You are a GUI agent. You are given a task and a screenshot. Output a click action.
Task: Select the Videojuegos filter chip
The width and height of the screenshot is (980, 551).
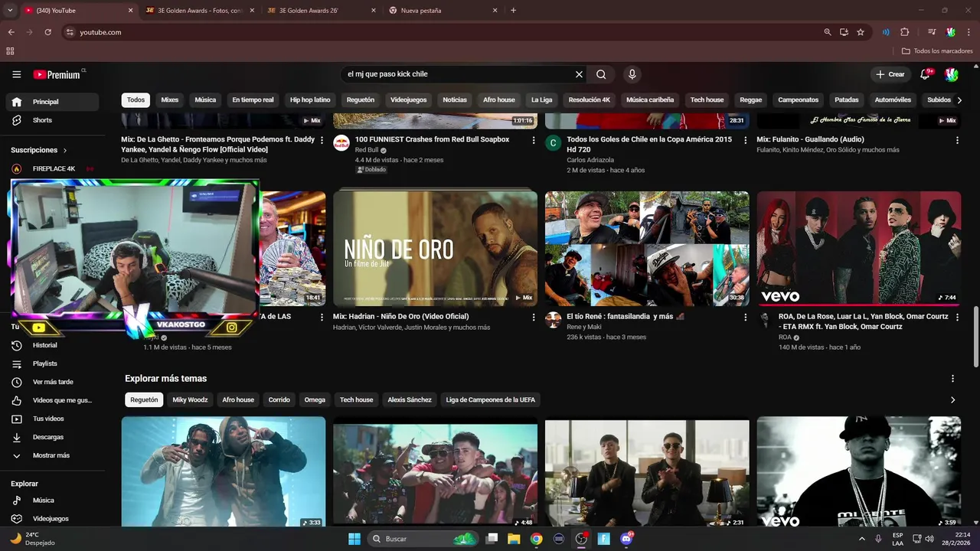(x=408, y=100)
